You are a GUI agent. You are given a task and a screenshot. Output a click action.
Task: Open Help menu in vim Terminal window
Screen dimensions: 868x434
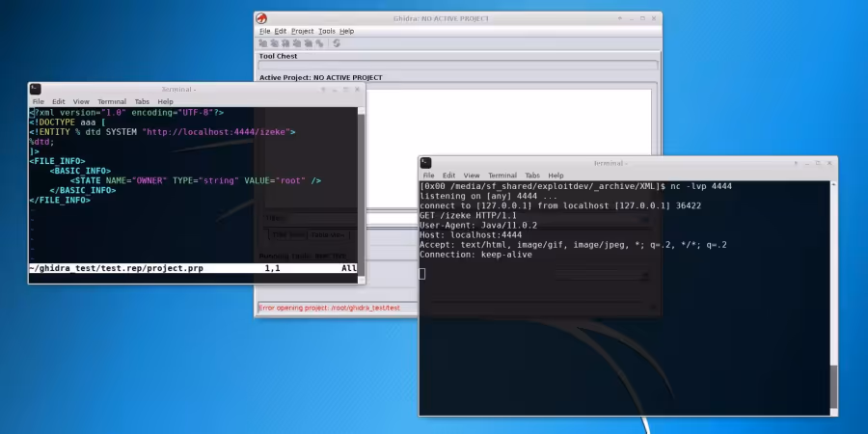(165, 102)
